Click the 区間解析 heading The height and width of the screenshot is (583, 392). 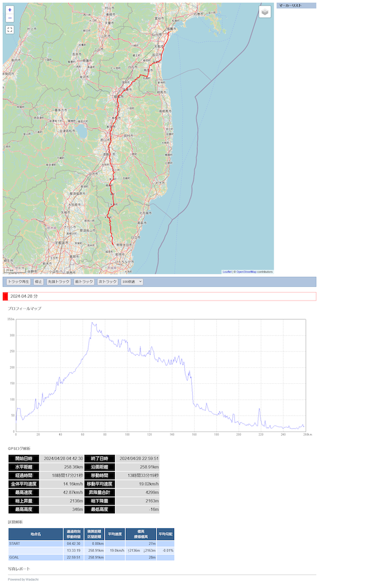(x=15, y=523)
